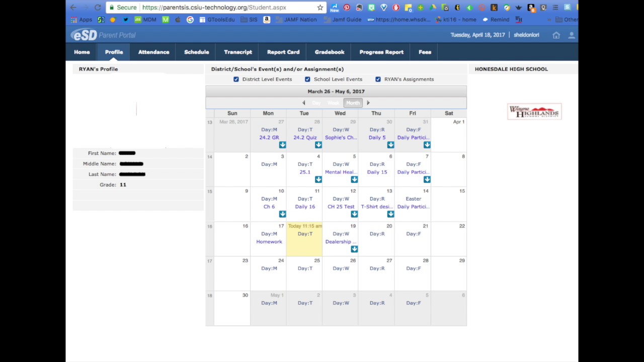Click the eSD Parent Portal logo
Screen dimensions: 644x362
(103, 35)
